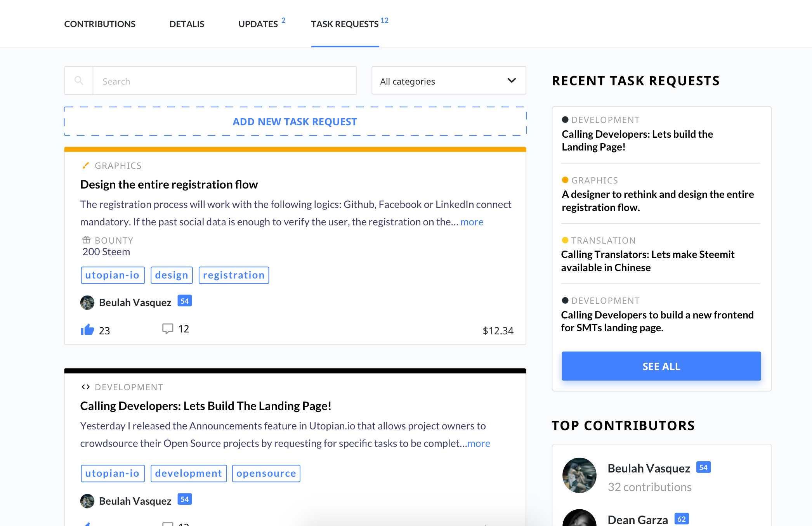Viewport: 812px width, 526px height.
Task: Click the thumbs-up icon on registration task
Action: pyautogui.click(x=87, y=330)
